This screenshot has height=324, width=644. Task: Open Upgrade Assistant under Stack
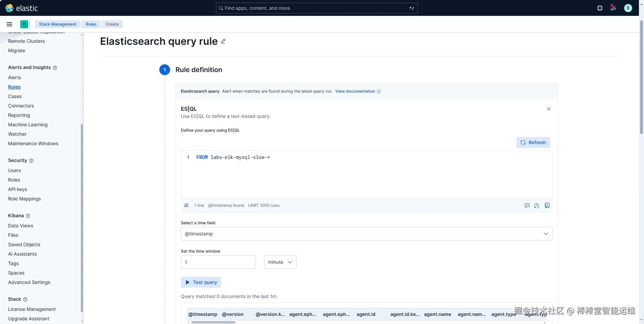29,319
